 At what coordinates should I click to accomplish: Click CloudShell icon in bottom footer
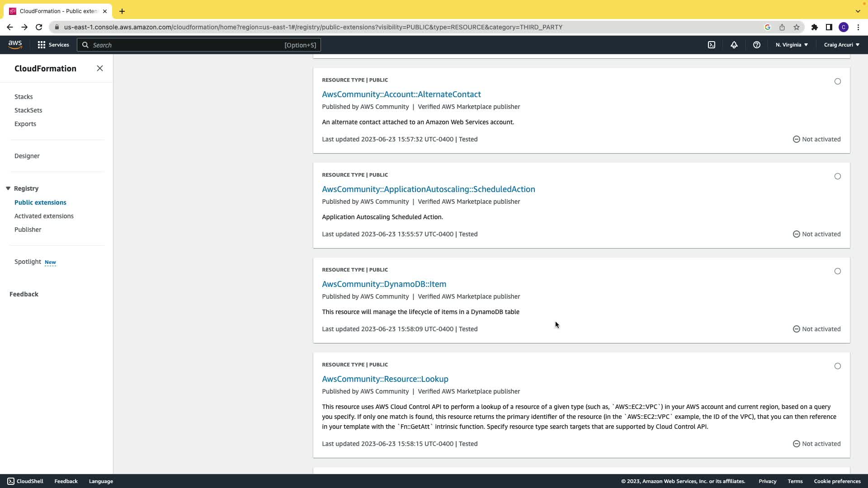(x=11, y=481)
